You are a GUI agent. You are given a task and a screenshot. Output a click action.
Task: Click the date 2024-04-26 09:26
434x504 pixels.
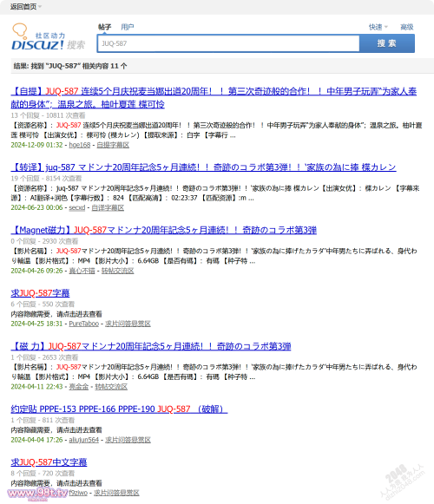36,271
